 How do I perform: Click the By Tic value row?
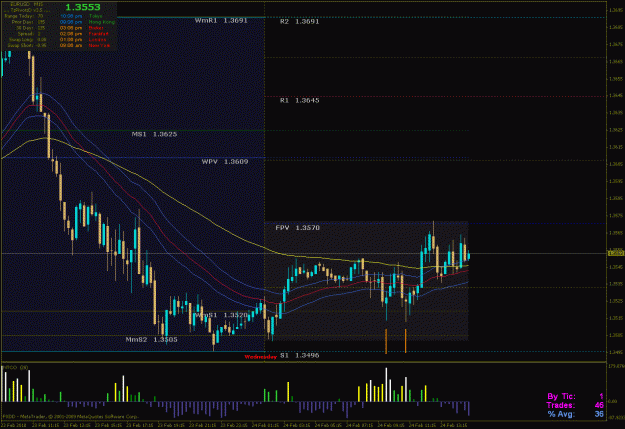click(x=575, y=397)
